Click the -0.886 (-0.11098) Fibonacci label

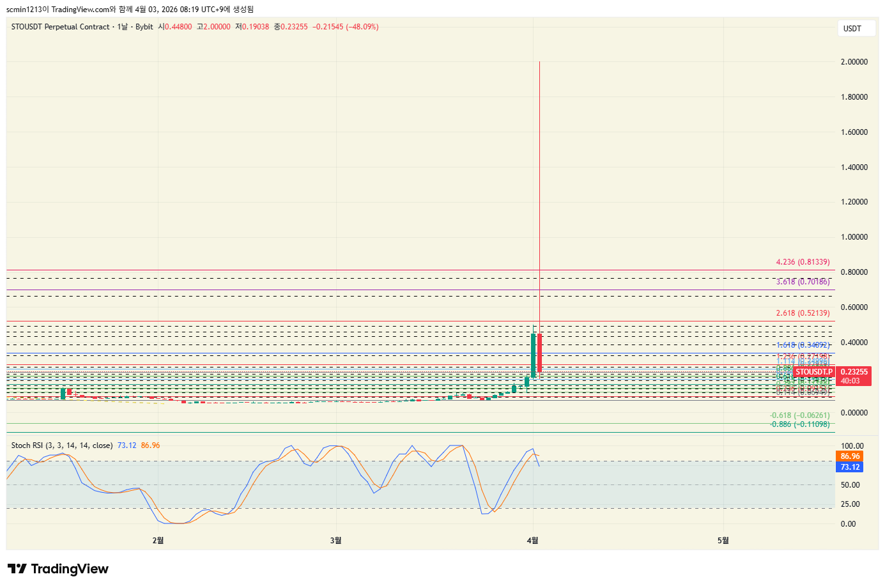coord(799,424)
